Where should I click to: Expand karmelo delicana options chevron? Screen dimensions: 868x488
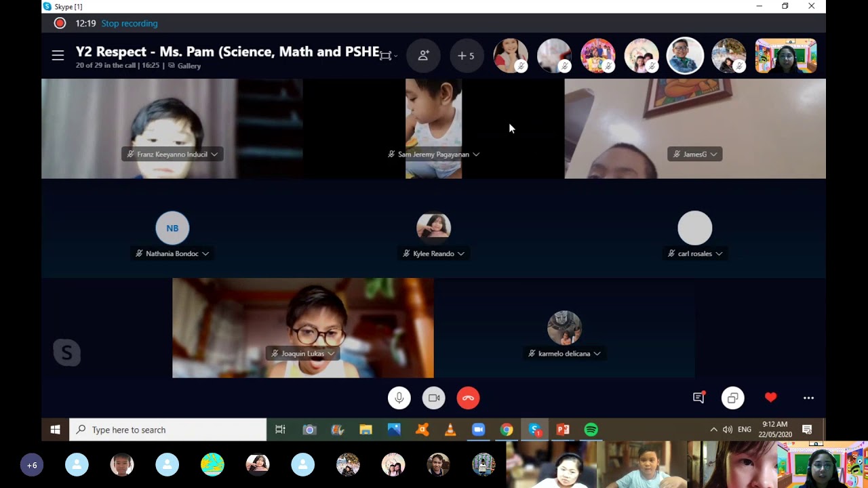pos(597,353)
